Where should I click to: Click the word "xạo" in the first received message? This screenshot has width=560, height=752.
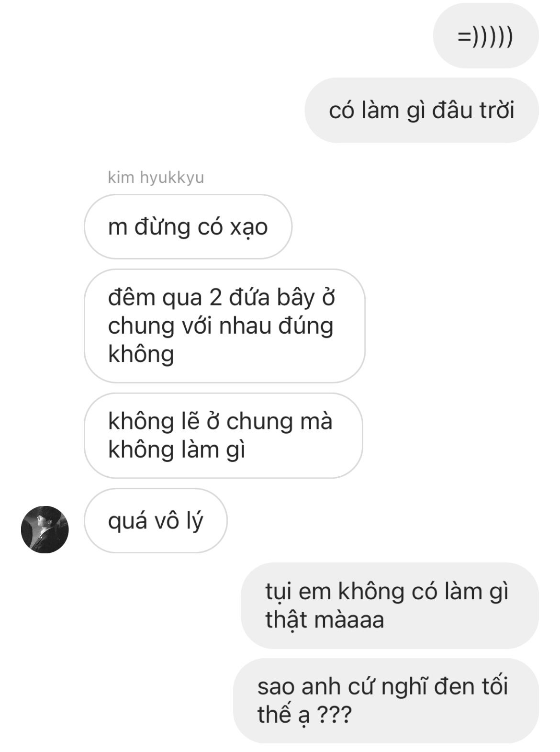coord(248,227)
